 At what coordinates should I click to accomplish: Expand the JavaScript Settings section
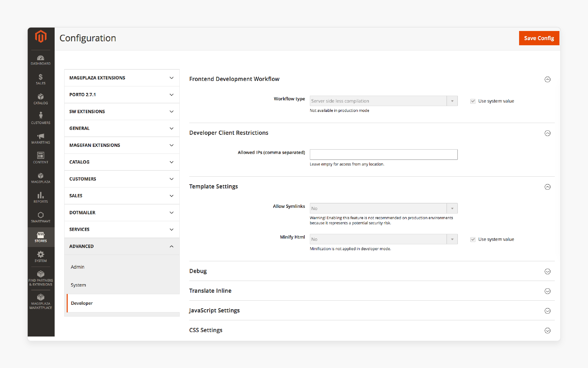pos(547,311)
